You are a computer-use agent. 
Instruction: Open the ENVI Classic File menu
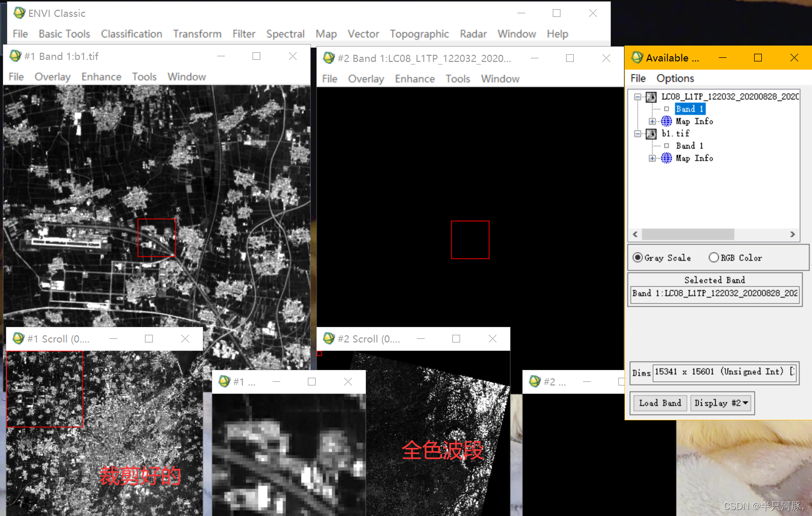coord(20,34)
